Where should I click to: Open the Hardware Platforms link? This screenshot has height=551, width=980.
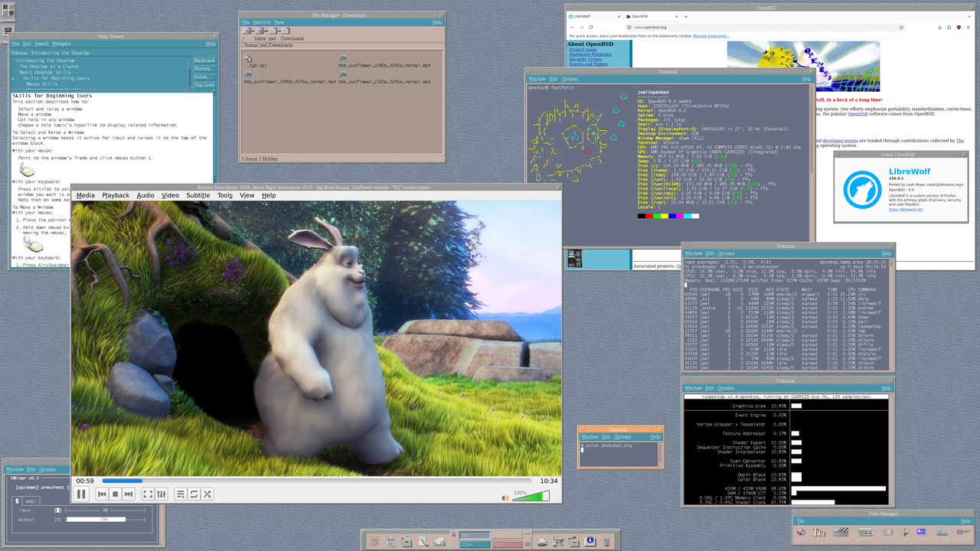[x=590, y=54]
